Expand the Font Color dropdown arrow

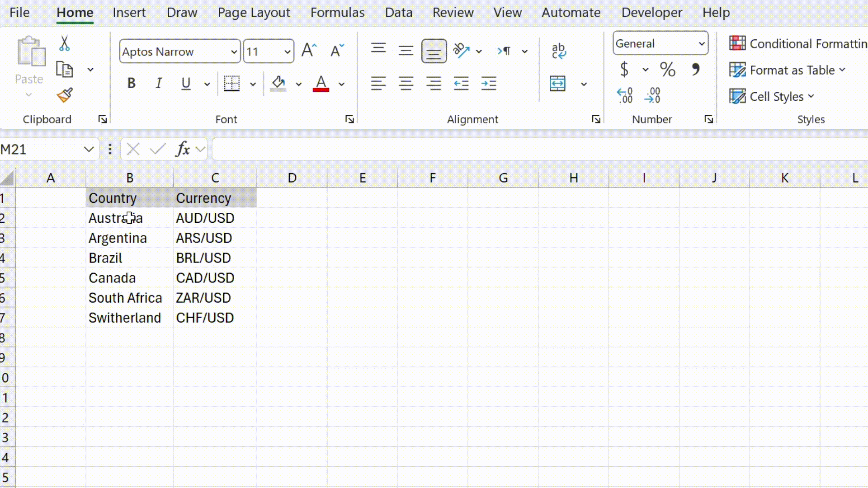pos(341,84)
